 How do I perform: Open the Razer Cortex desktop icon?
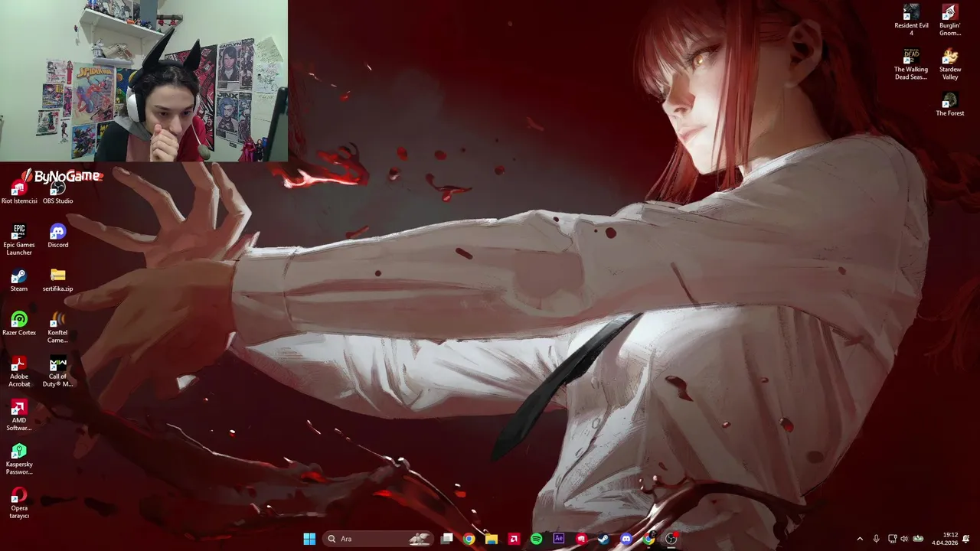(19, 324)
